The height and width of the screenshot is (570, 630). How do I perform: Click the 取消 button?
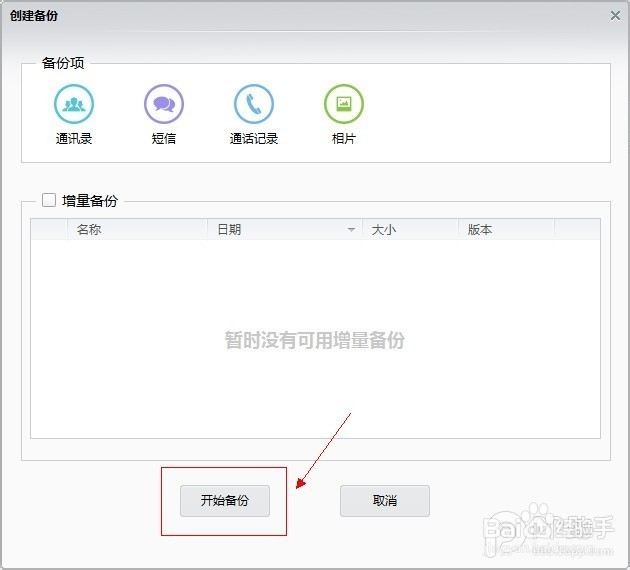(385, 501)
